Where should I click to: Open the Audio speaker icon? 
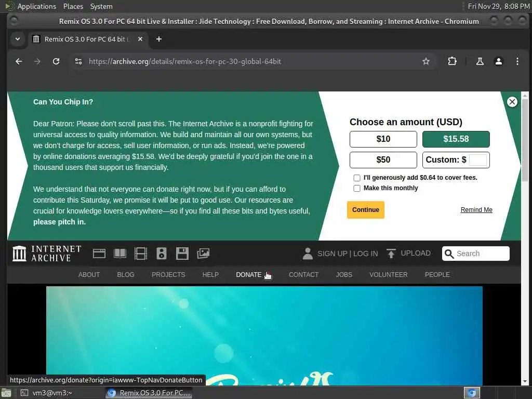click(162, 254)
